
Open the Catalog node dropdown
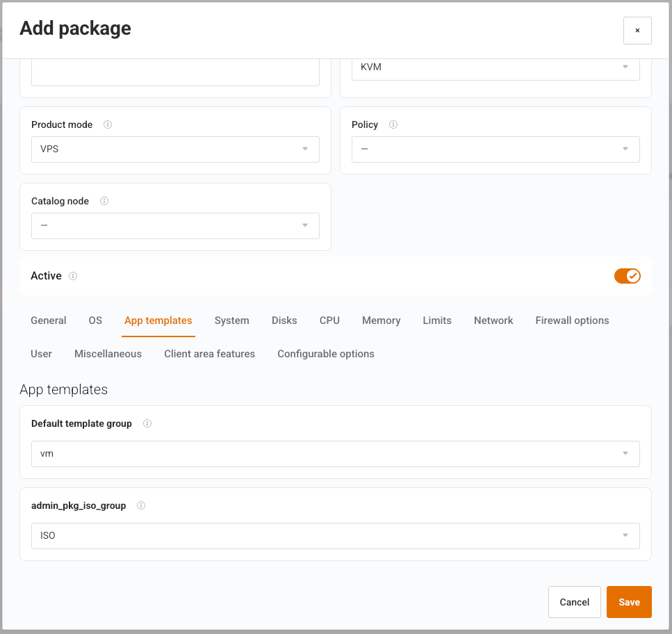(x=175, y=226)
